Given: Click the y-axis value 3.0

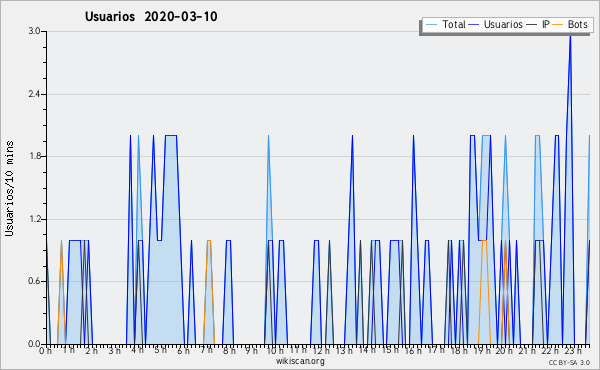Looking at the screenshot, I should click(x=34, y=31).
